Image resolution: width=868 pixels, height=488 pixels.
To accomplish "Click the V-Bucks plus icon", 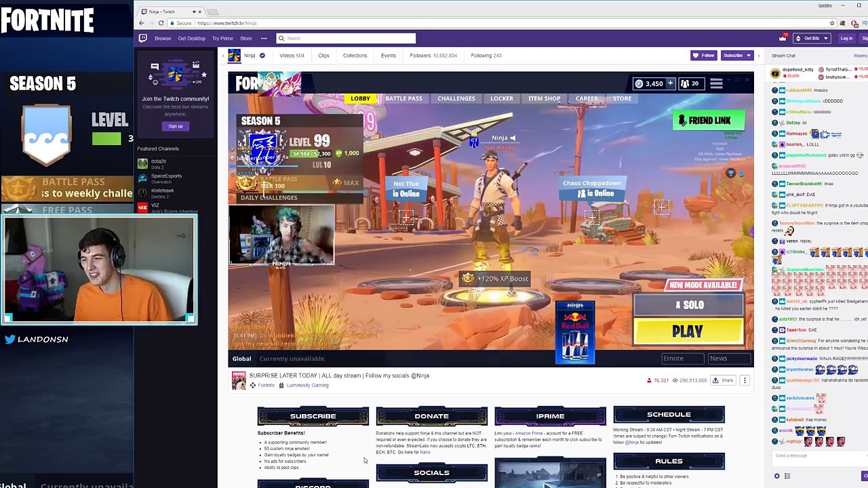I will click(x=670, y=83).
